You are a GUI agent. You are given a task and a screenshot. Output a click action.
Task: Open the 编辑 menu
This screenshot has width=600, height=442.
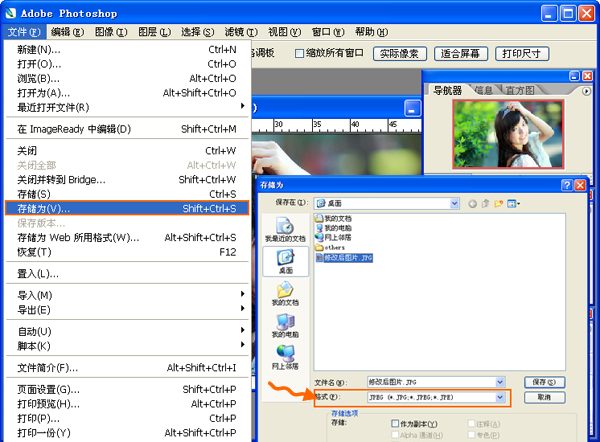pyautogui.click(x=67, y=32)
